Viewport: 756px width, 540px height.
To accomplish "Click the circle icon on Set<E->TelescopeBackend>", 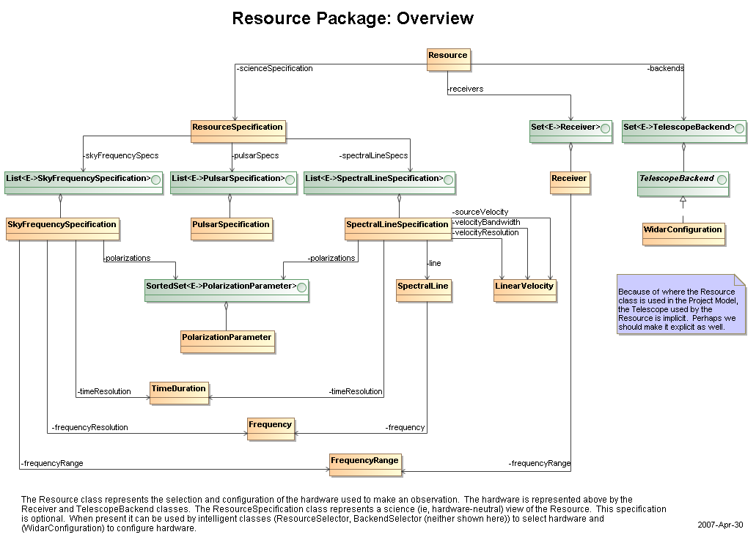I will (x=738, y=127).
